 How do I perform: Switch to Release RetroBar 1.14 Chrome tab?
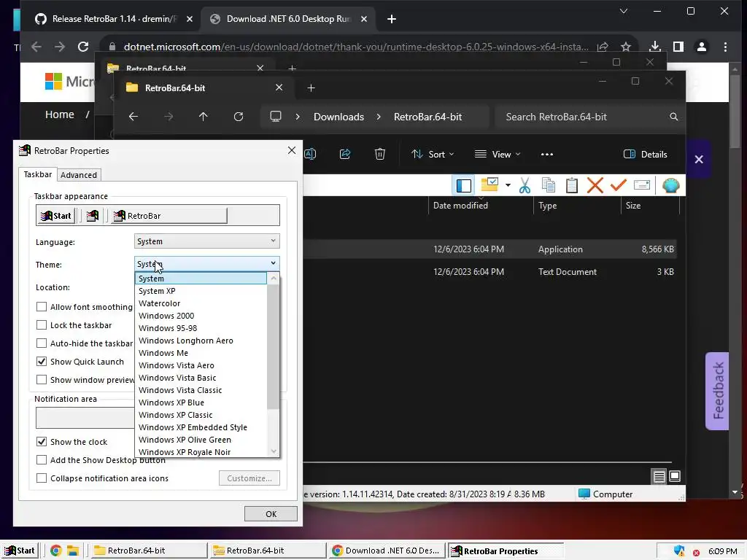coord(115,19)
